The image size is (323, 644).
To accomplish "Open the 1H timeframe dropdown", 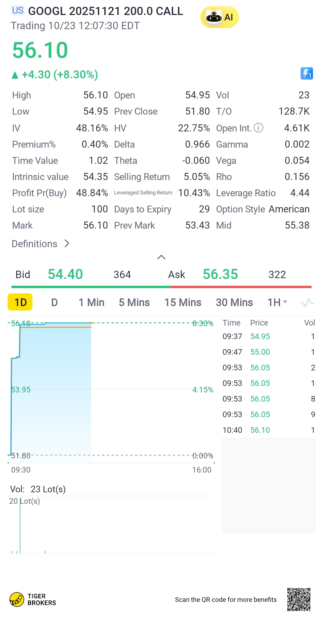I will (277, 303).
